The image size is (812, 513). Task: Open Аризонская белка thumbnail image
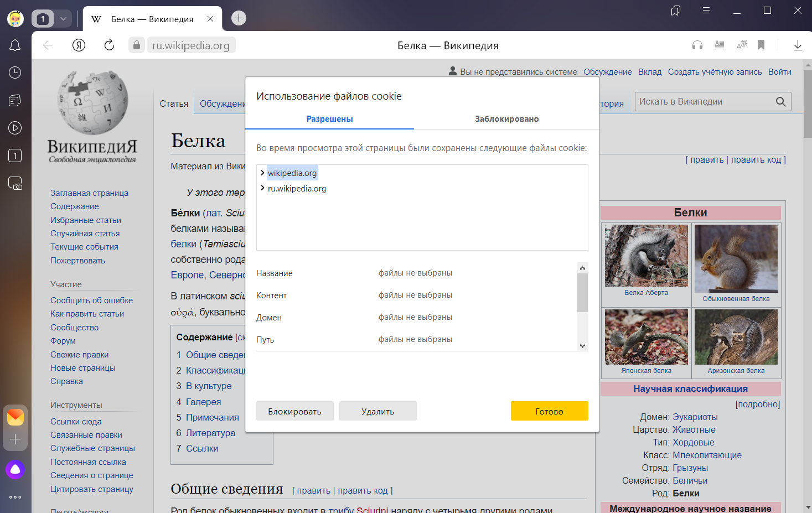[x=736, y=337]
